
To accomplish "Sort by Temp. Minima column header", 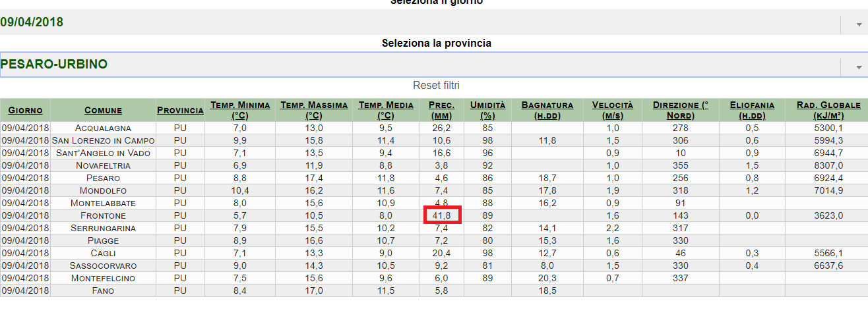I will tap(240, 110).
